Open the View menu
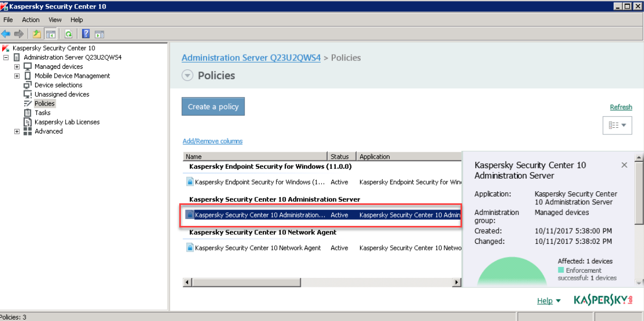Image resolution: width=644 pixels, height=321 pixels. (55, 20)
